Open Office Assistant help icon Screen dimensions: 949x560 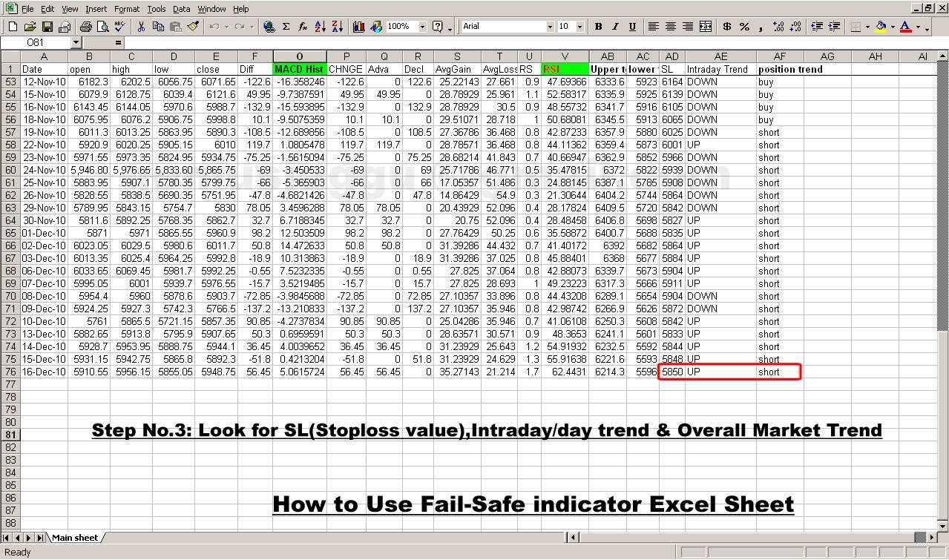tap(438, 27)
